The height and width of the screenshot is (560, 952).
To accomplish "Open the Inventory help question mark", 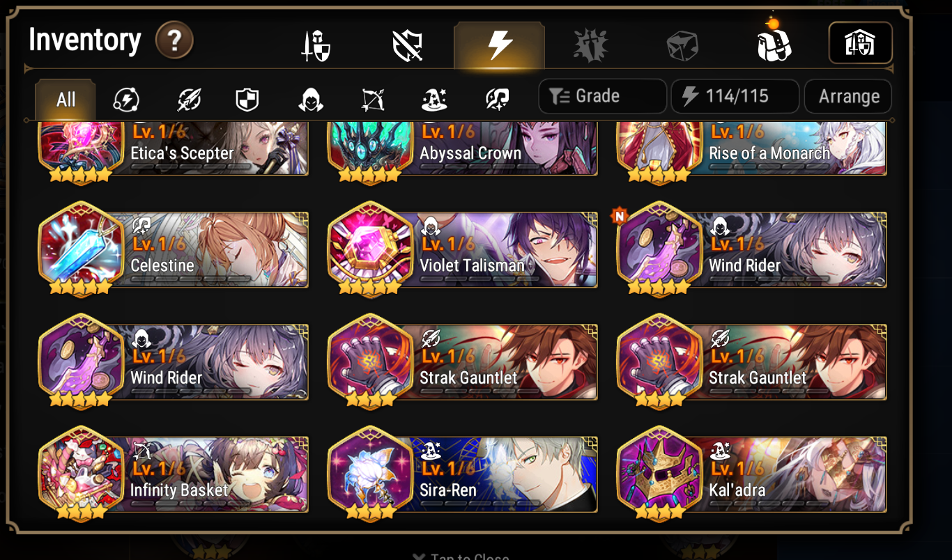I will tap(174, 41).
